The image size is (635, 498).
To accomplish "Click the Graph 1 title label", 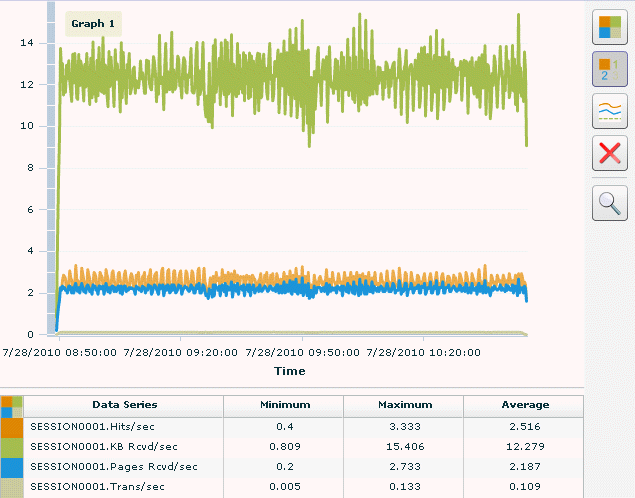I will click(93, 24).
